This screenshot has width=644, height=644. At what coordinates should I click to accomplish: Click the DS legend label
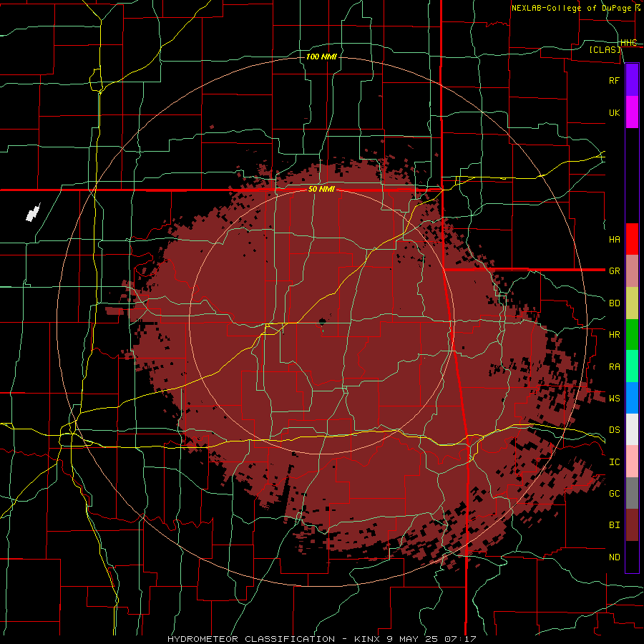[x=614, y=429]
